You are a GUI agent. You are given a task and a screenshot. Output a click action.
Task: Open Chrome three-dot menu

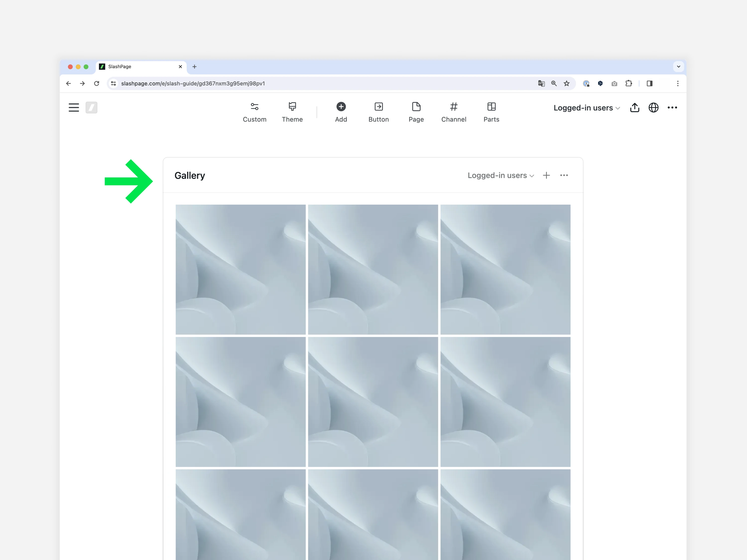click(x=678, y=83)
